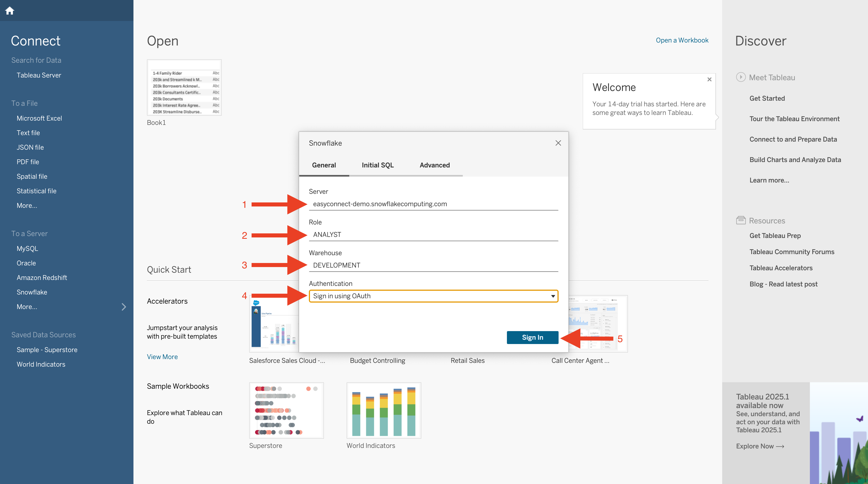Close the Snowflake connection dialog
Viewport: 868px width, 484px height.
pos(558,143)
